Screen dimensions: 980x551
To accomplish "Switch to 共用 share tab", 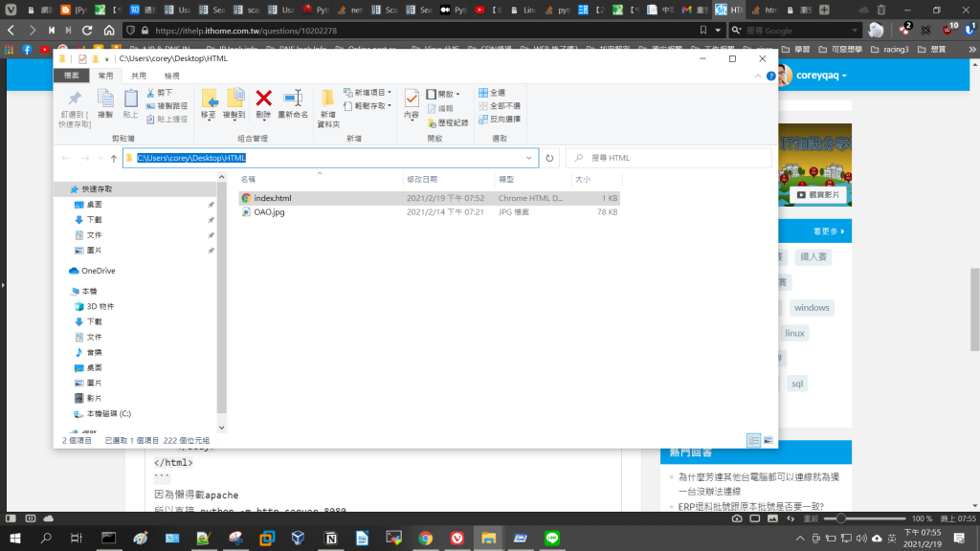I will click(139, 76).
